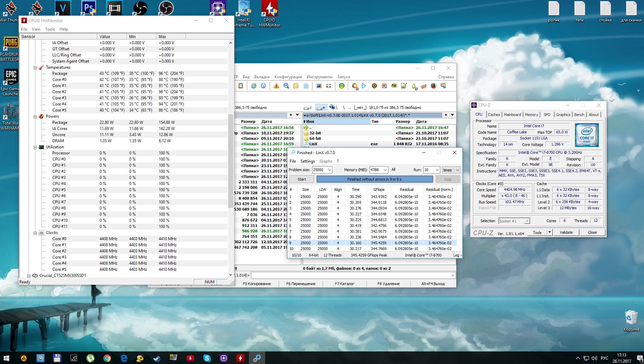Viewport: 644px width, 364px height.
Task: Switch to drive c in right panel
Action: [308, 107]
